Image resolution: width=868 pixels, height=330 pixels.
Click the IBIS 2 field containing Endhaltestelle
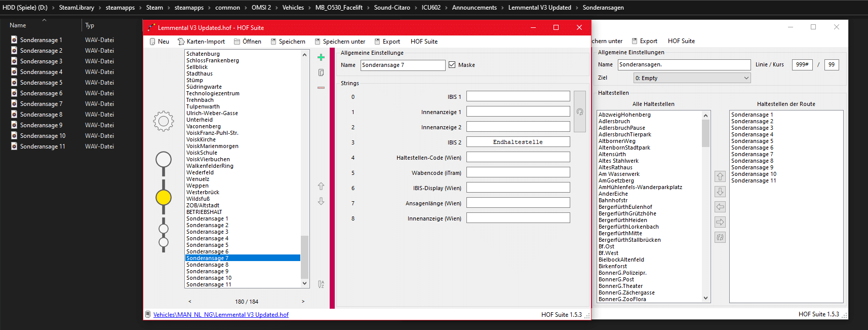(x=518, y=142)
